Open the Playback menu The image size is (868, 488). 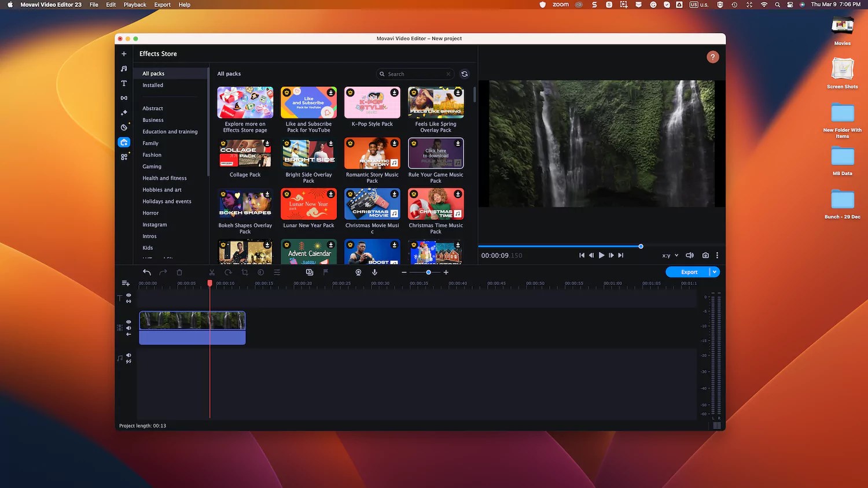[135, 5]
